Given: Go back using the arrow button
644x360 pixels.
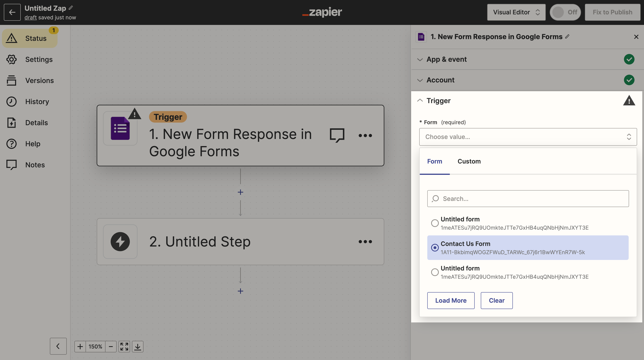Looking at the screenshot, I should 12,12.
